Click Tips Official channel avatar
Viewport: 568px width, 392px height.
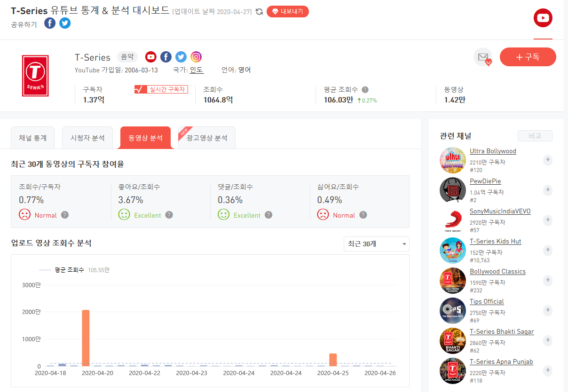pos(453,311)
